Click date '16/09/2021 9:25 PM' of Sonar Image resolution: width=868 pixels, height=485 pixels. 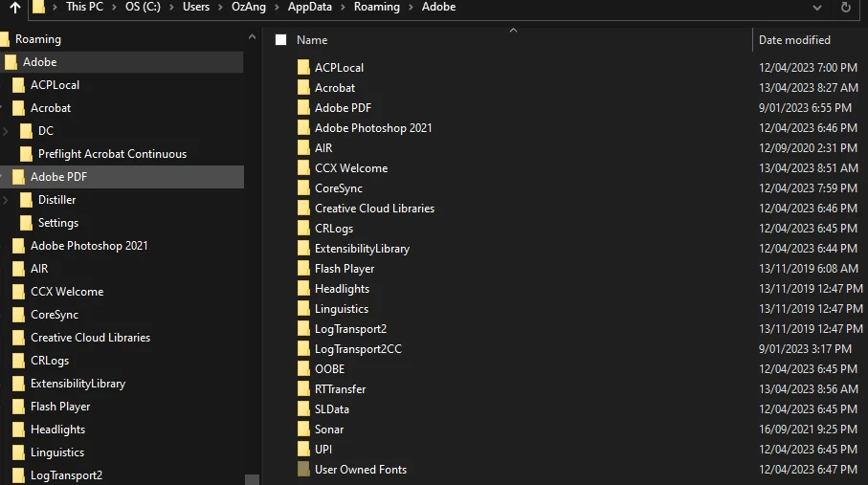[808, 430]
